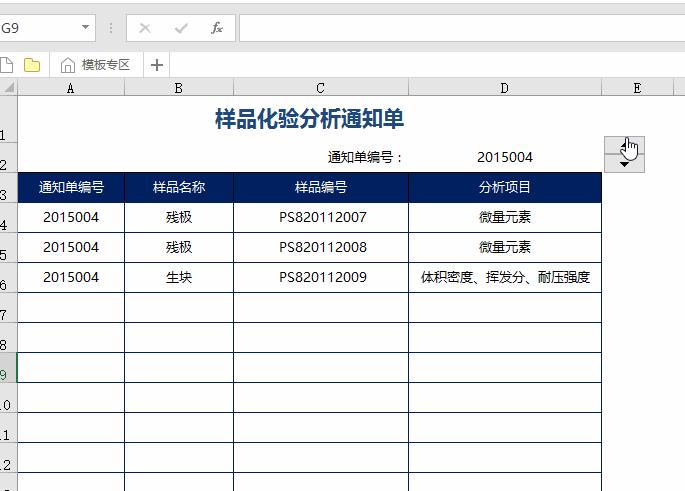The height and width of the screenshot is (491, 685).
Task: Select cell with 2015004 in row 2
Action: point(505,157)
